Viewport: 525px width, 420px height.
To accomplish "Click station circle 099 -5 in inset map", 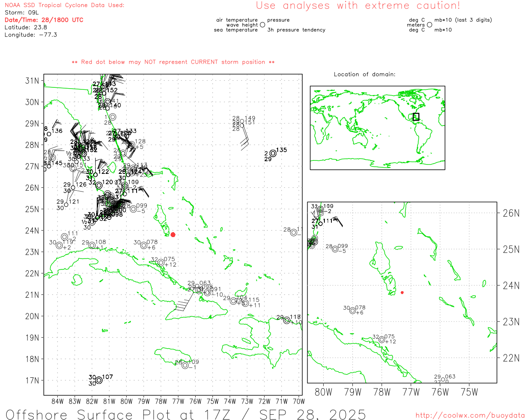I will pos(335,249).
